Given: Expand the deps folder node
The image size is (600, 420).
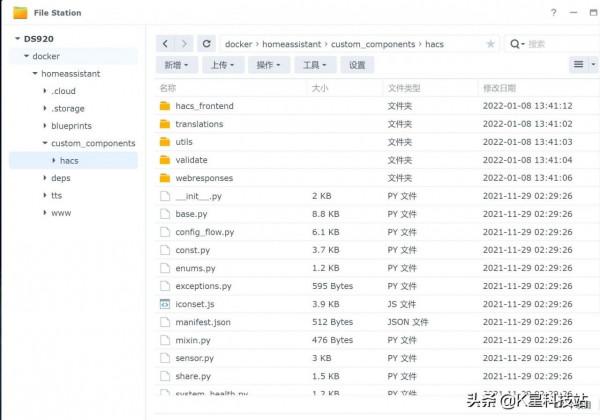Looking at the screenshot, I should coord(45,178).
